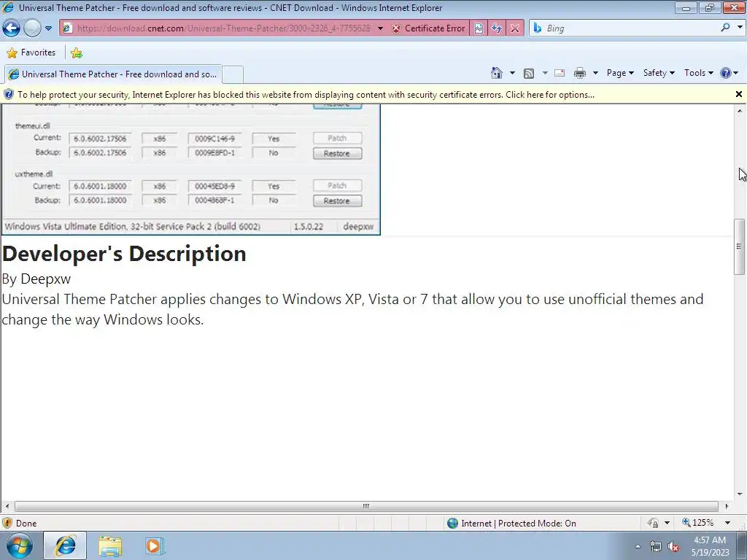Expand the Home button dropdown arrow
Image resolution: width=747 pixels, height=560 pixels.
512,73
